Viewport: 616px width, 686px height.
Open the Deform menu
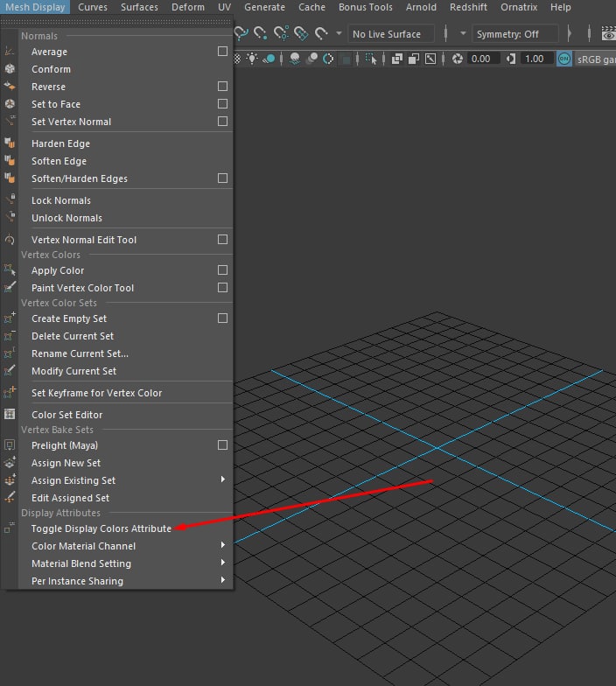tap(187, 7)
